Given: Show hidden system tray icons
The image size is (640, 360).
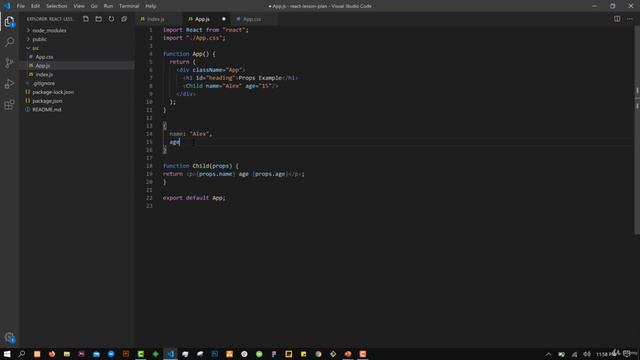Looking at the screenshot, I should (x=548, y=354).
